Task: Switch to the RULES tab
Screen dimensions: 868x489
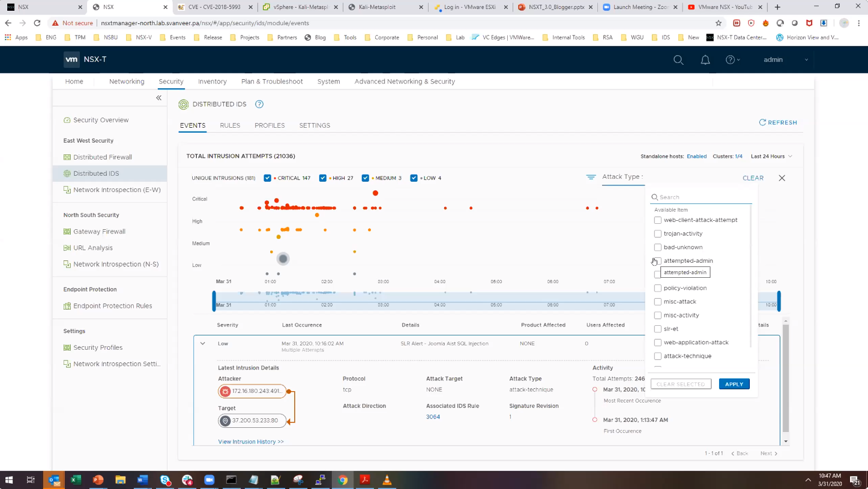Action: [230, 125]
